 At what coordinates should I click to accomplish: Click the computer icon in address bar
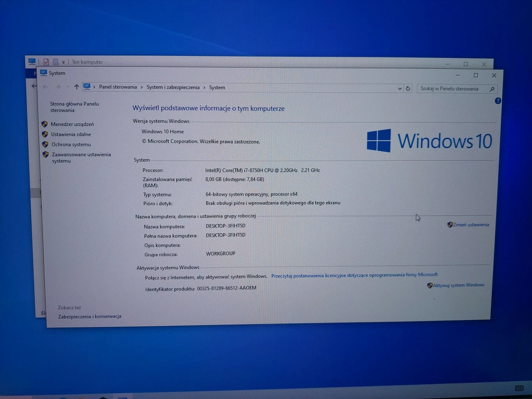coord(87,86)
